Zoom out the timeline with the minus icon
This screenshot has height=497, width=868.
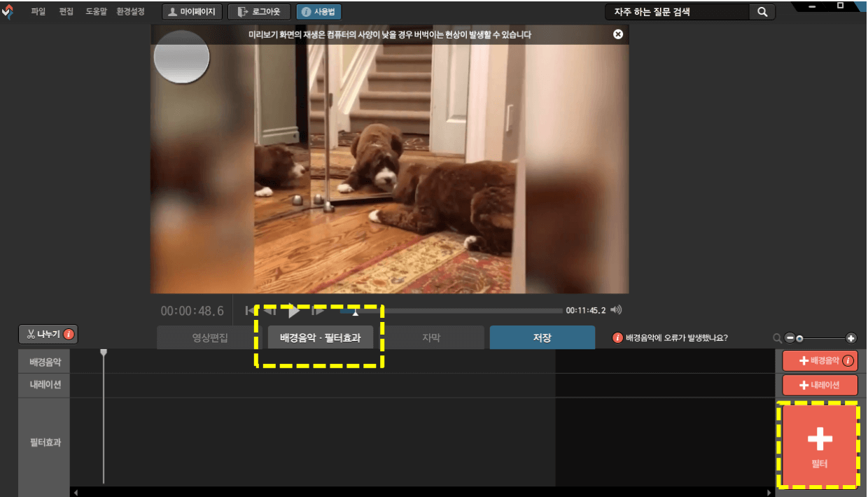[790, 338]
